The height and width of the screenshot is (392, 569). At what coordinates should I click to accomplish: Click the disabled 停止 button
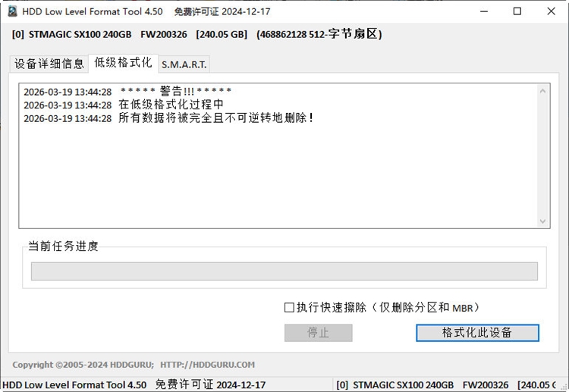coord(318,333)
